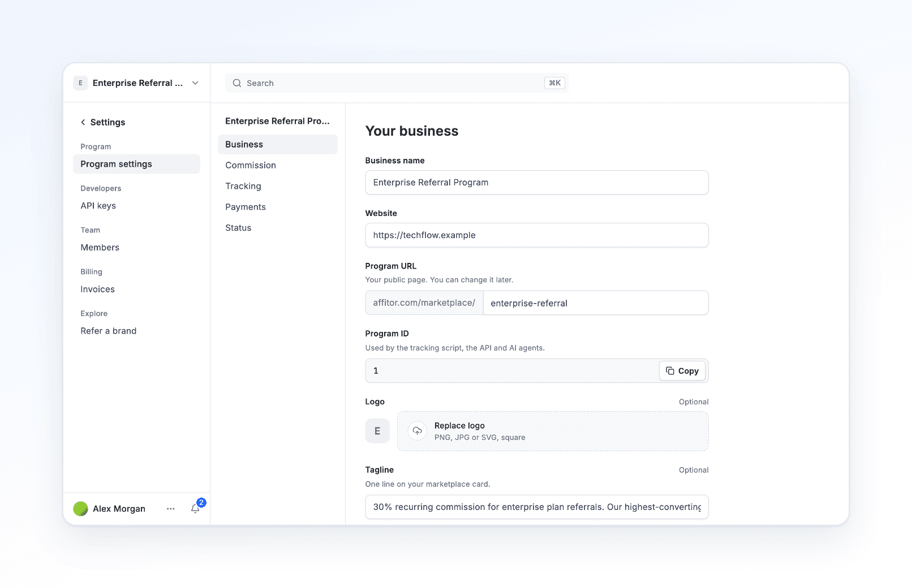The width and height of the screenshot is (912, 588).
Task: Go back using the Settings arrow
Action: [83, 122]
